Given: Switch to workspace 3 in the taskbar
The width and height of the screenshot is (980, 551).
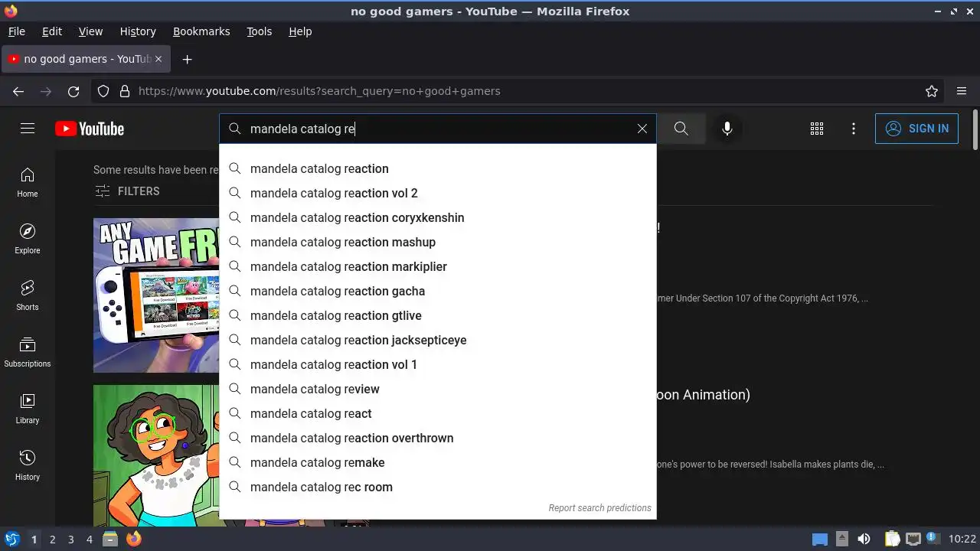Looking at the screenshot, I should click(x=71, y=540).
